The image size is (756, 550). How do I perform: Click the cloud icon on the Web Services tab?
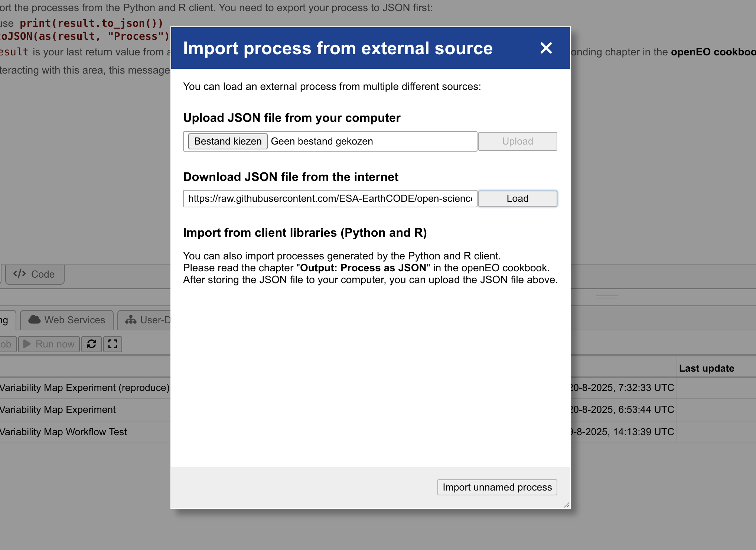point(35,320)
